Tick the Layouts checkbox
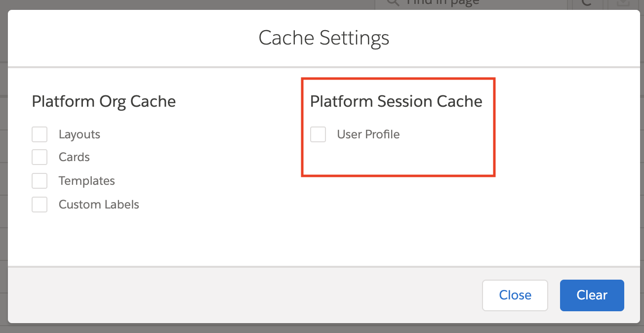644x333 pixels. coord(40,134)
